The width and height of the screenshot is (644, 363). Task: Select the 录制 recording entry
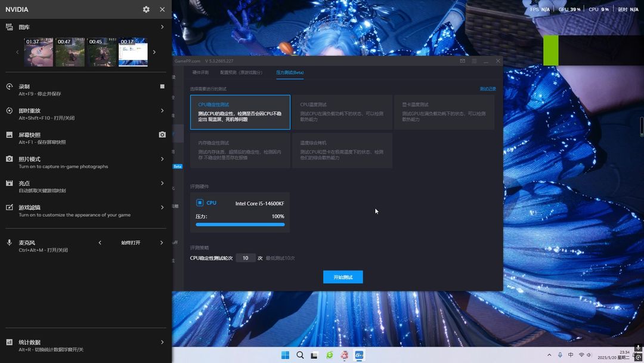coord(86,90)
